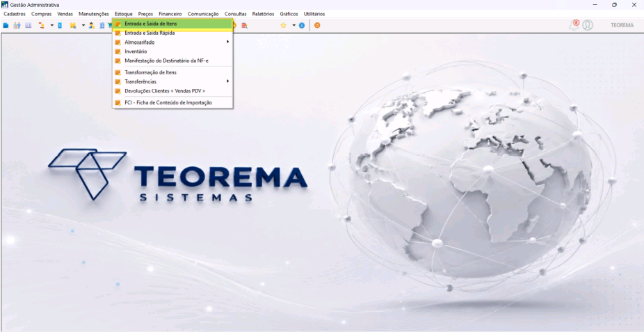Restore down the Gestão Administrativa window
This screenshot has width=644, height=332.
pos(614,5)
